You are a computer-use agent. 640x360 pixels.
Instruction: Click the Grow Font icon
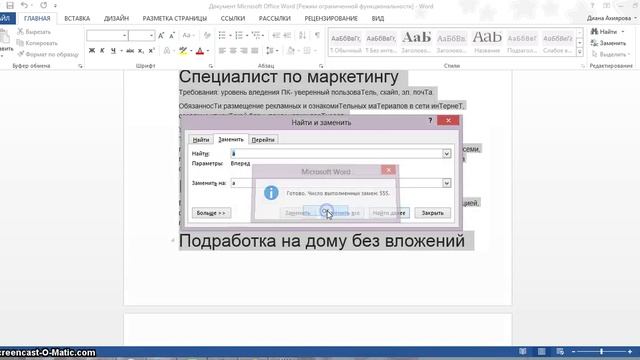click(161, 36)
